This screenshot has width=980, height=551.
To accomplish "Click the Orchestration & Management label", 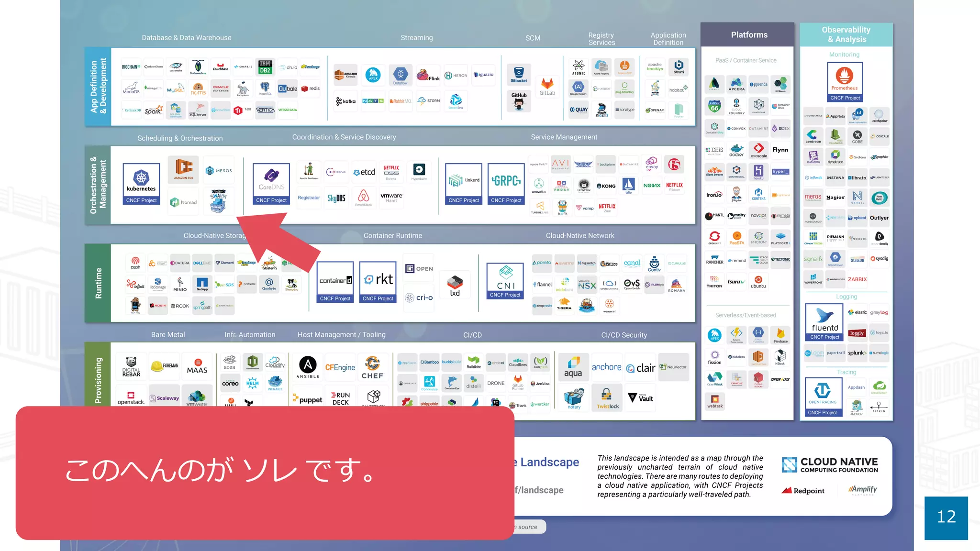I will (98, 185).
